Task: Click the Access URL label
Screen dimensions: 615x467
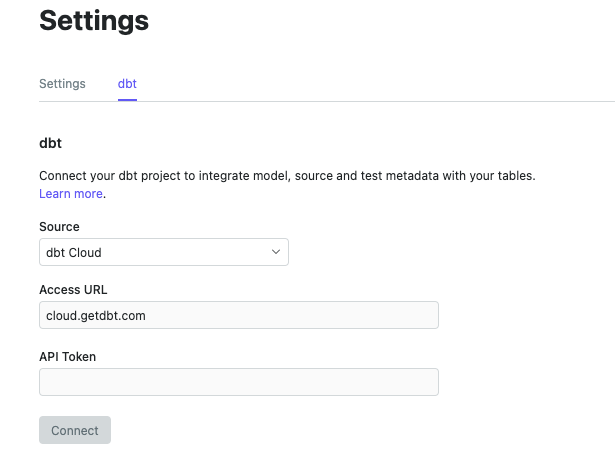Action: [x=73, y=290]
